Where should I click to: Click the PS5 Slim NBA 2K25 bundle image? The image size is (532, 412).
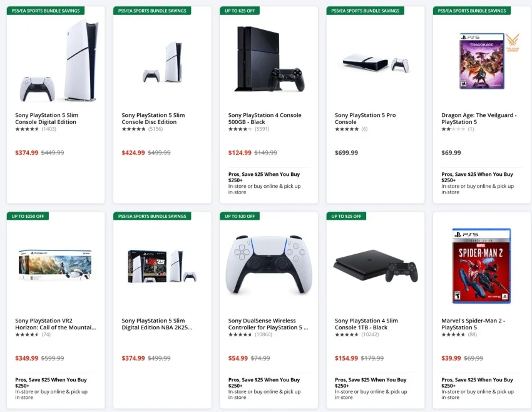pos(162,267)
